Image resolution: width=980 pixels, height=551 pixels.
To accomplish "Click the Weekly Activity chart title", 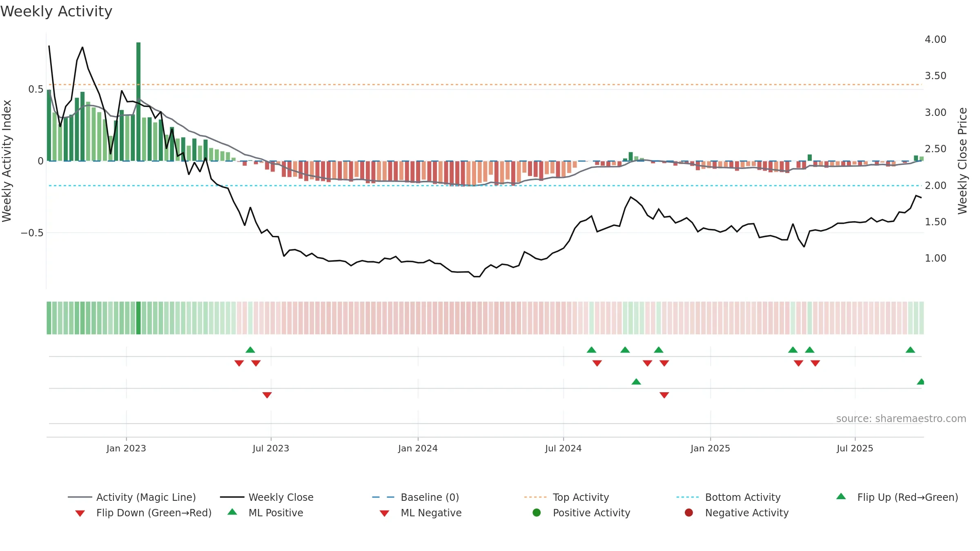I will point(56,11).
